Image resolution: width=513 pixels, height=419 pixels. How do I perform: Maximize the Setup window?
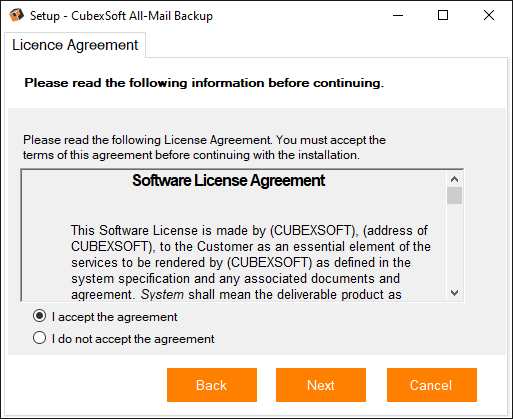pos(443,15)
